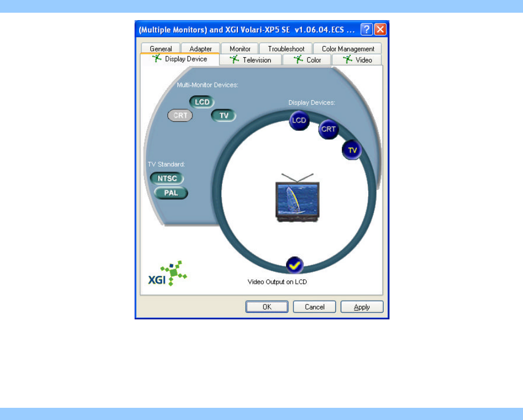Switch to the XGI Video tab
Image resolution: width=523 pixels, height=420 pixels.
point(357,60)
